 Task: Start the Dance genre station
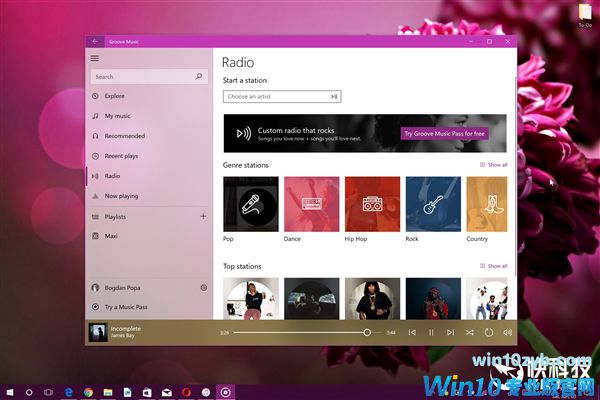pyautogui.click(x=311, y=204)
